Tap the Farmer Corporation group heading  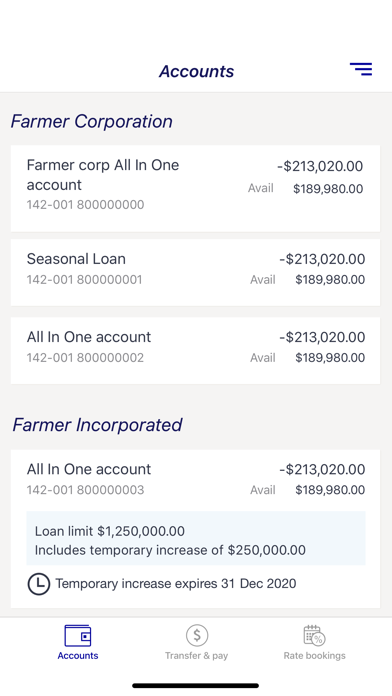(91, 121)
